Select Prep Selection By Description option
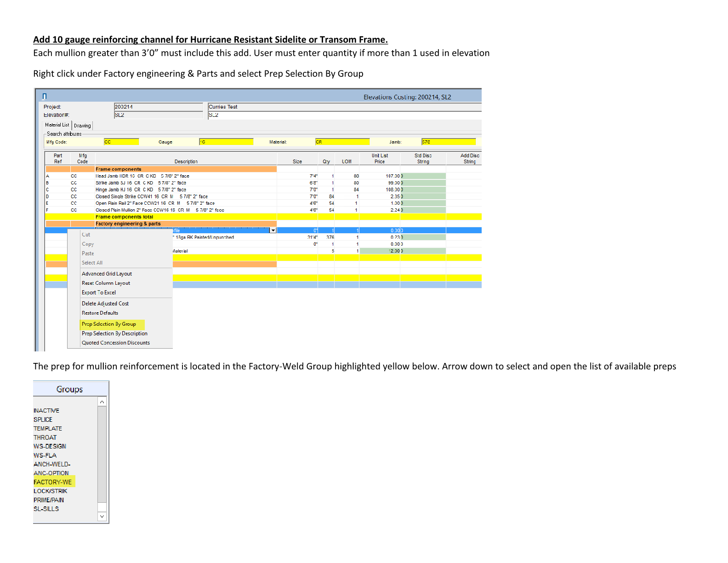Image resolution: width=728 pixels, height=563 pixels. click(x=114, y=333)
